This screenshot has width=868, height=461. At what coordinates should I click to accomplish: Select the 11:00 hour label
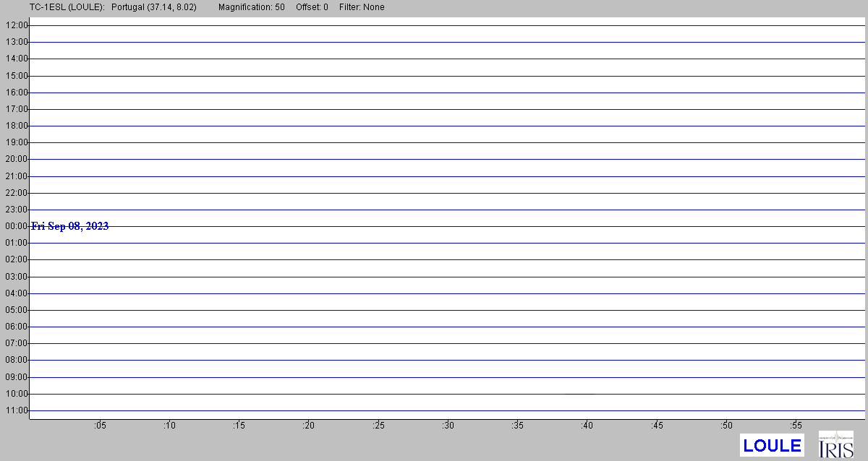(x=16, y=410)
